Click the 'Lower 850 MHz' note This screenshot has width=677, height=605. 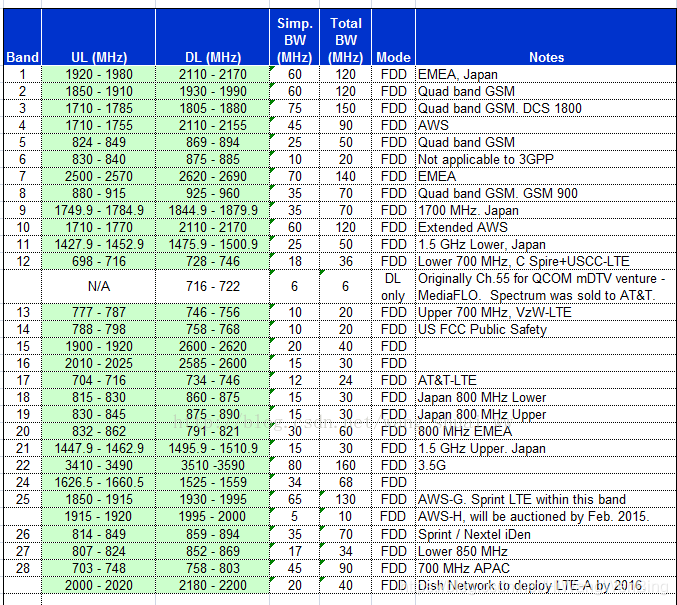point(546,551)
